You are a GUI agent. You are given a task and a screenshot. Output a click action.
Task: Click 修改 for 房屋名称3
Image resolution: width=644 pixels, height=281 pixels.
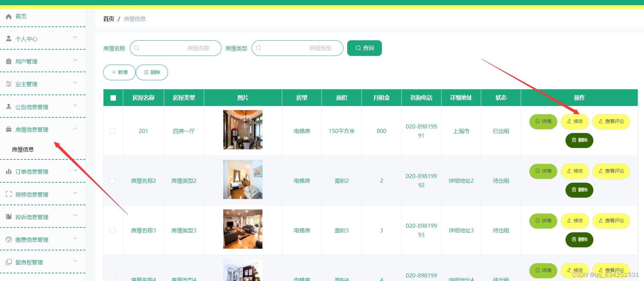575,221
